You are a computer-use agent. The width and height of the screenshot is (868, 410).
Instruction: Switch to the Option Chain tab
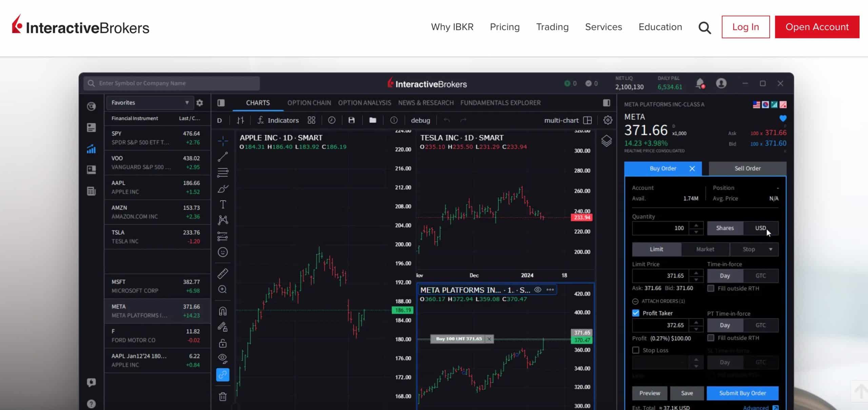click(x=309, y=103)
